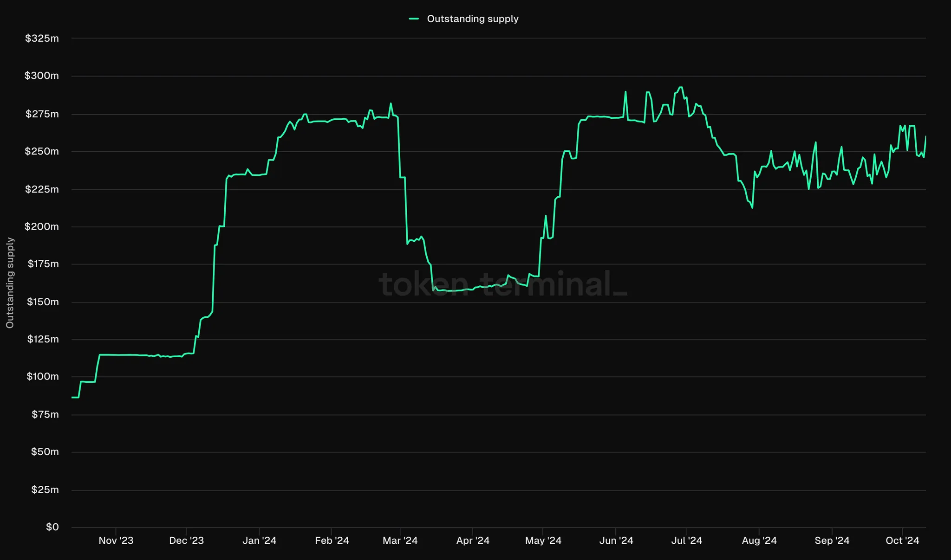Toggle the Outstanding supply legend entry

[463, 19]
